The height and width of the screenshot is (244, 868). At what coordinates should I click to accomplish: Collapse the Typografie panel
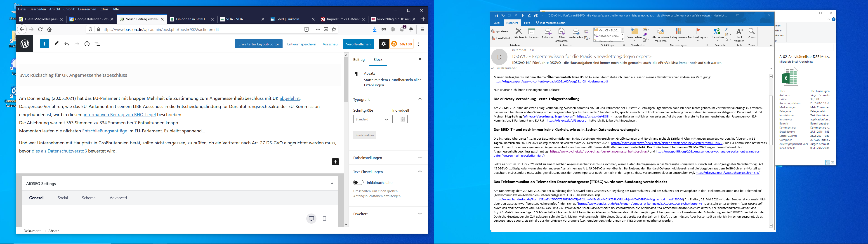tap(420, 99)
